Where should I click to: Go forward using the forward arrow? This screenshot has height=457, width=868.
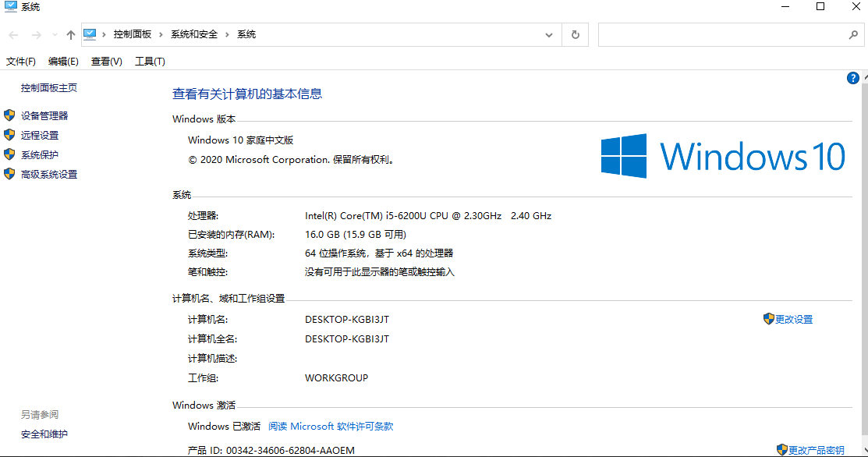coord(37,35)
